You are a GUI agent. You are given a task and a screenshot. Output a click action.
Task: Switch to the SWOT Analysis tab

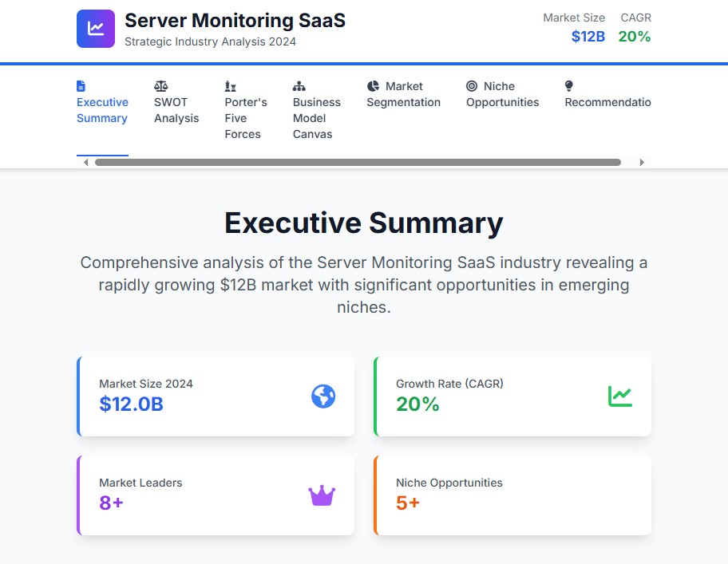click(x=176, y=110)
